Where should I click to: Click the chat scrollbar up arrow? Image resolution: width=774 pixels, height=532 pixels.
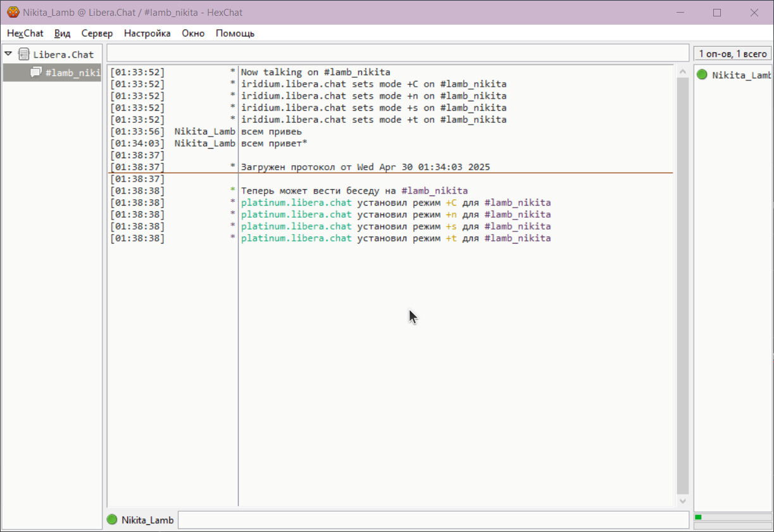(682, 71)
